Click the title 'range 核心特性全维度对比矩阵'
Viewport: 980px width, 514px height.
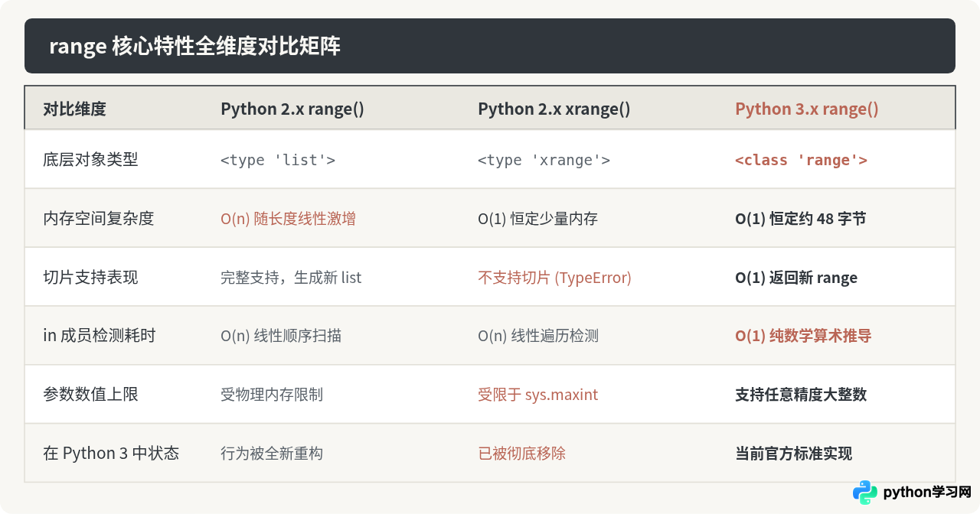point(194,46)
